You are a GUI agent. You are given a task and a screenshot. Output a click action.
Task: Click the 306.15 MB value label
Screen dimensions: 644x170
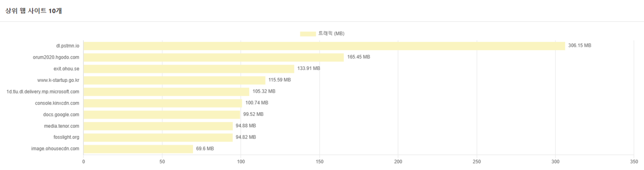click(579, 46)
